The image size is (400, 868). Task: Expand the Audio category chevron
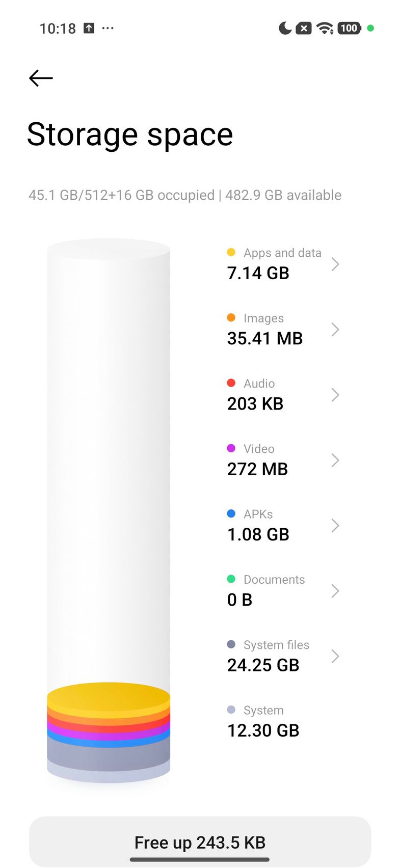335,395
